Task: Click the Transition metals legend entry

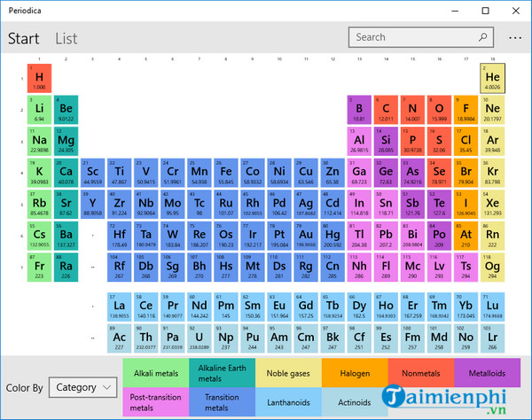Action: point(221,402)
